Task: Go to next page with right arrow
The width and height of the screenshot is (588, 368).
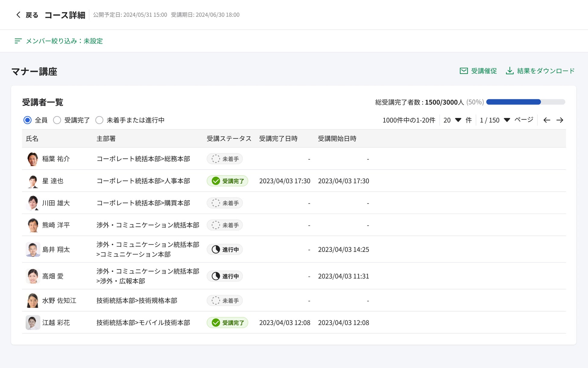Action: click(x=560, y=120)
